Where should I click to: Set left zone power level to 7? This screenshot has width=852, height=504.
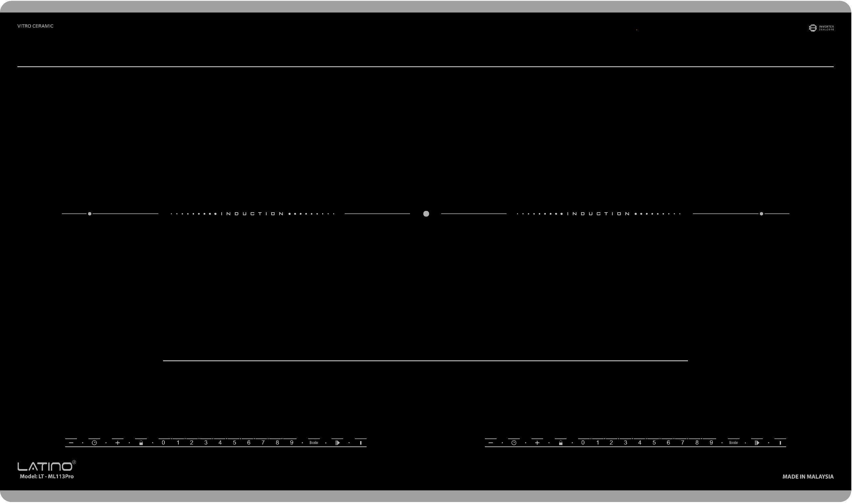tap(263, 443)
